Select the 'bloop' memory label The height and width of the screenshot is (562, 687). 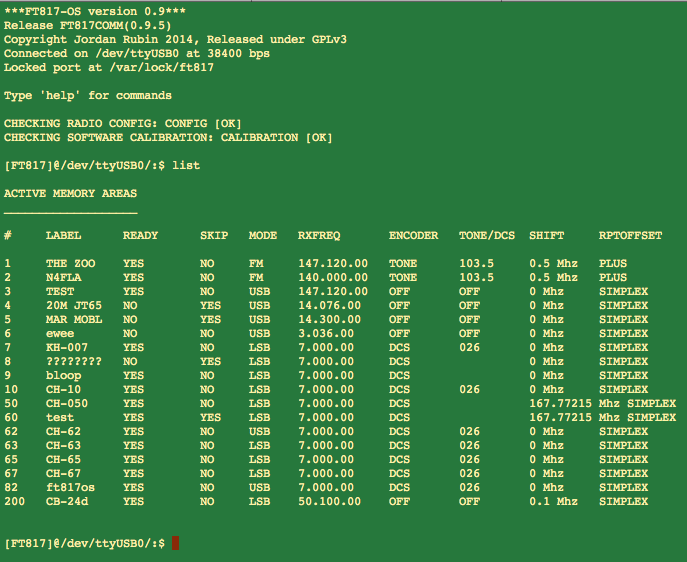pos(64,376)
